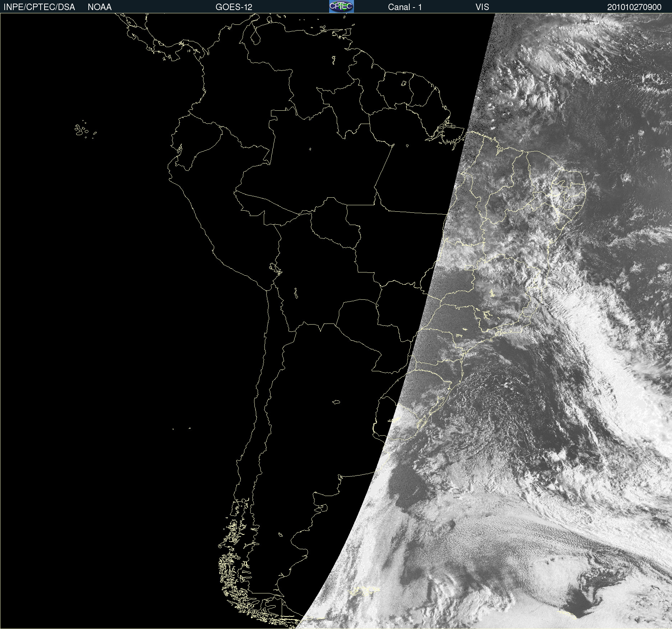Click the 'VIS' label in the header
The width and height of the screenshot is (672, 629).
point(482,7)
